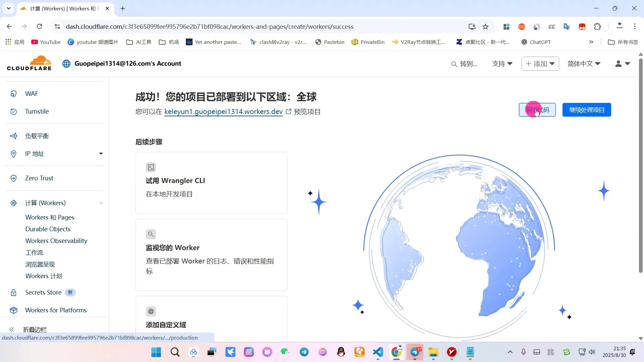Click the Zero Trust sidebar icon

(13, 178)
